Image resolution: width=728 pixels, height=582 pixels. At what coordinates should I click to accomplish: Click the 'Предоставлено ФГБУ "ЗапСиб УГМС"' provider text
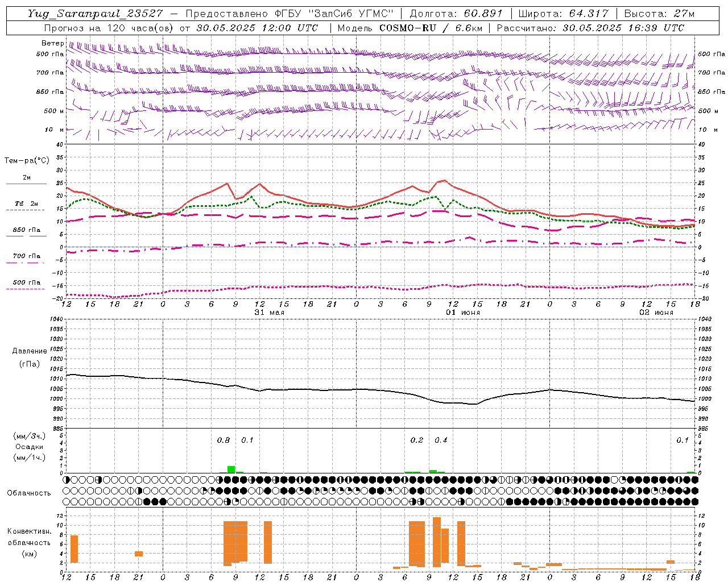(x=289, y=14)
